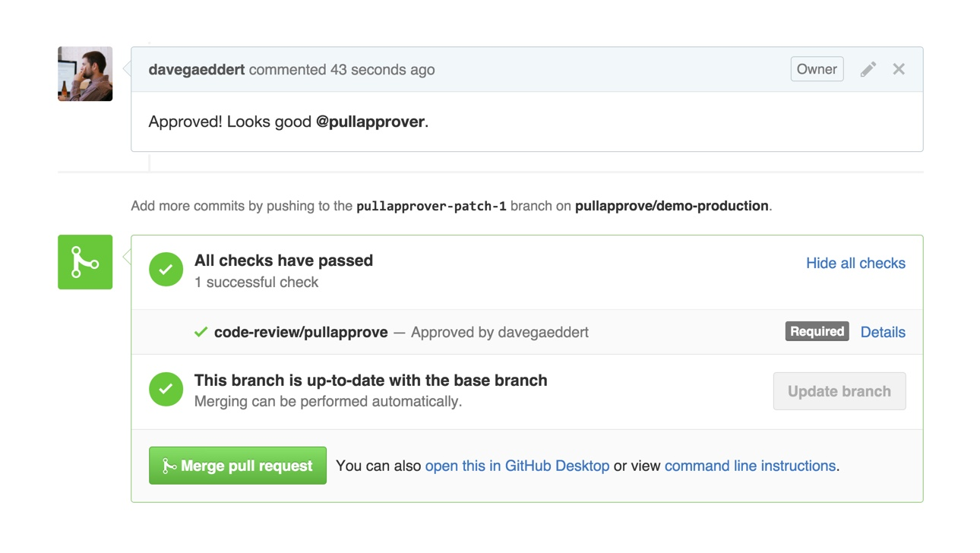Click This branch is up-to-date heading
The width and height of the screenshot is (980, 553).
pyautogui.click(x=371, y=381)
